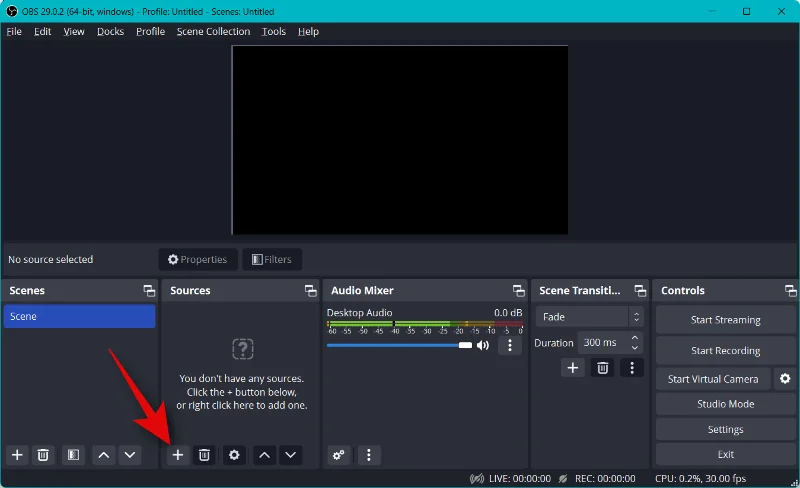
Task: Click the empty sources question mark icon
Action: (x=243, y=349)
